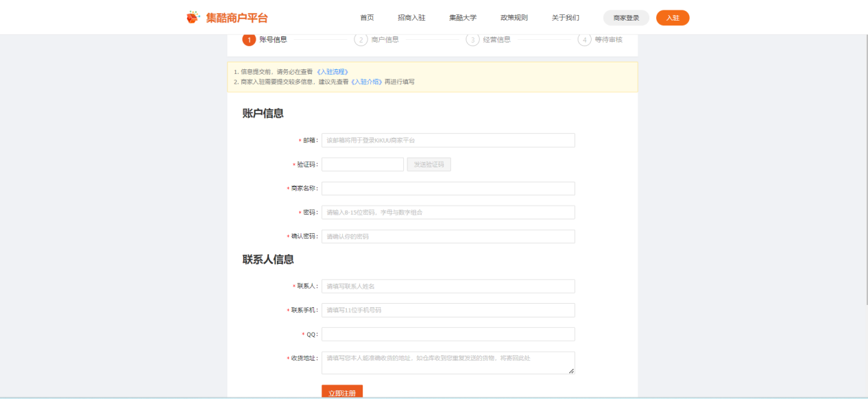
Task: Focus the 联系人 input field
Action: pos(448,286)
